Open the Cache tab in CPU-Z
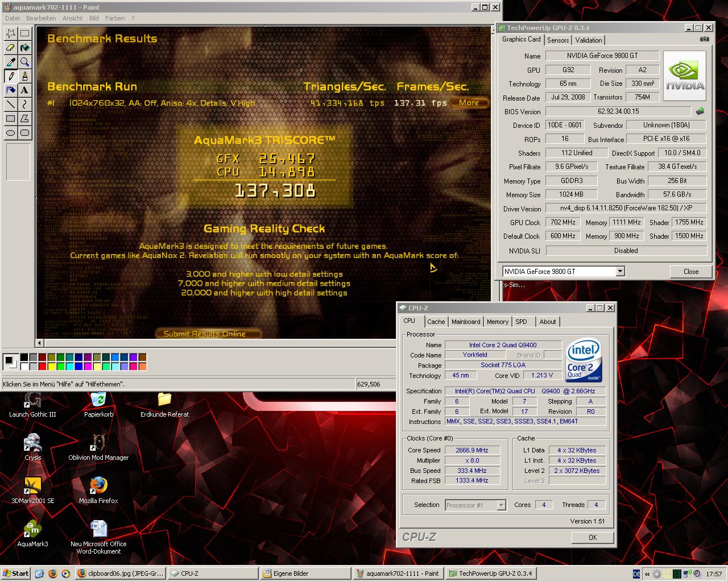The width and height of the screenshot is (728, 582). pos(436,322)
